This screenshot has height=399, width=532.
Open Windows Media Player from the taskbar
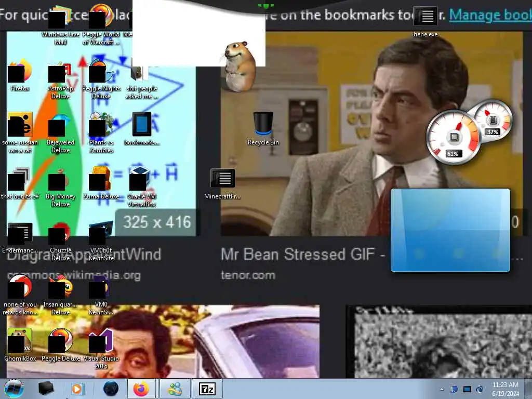point(77,389)
